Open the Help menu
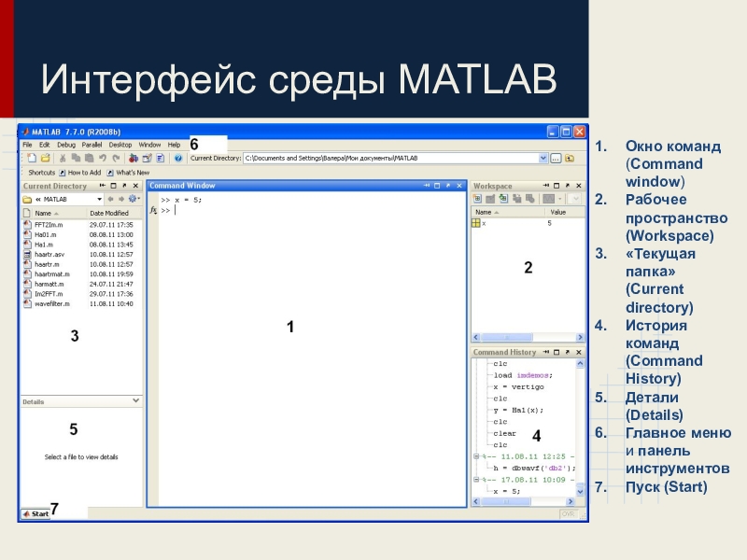 (x=174, y=145)
